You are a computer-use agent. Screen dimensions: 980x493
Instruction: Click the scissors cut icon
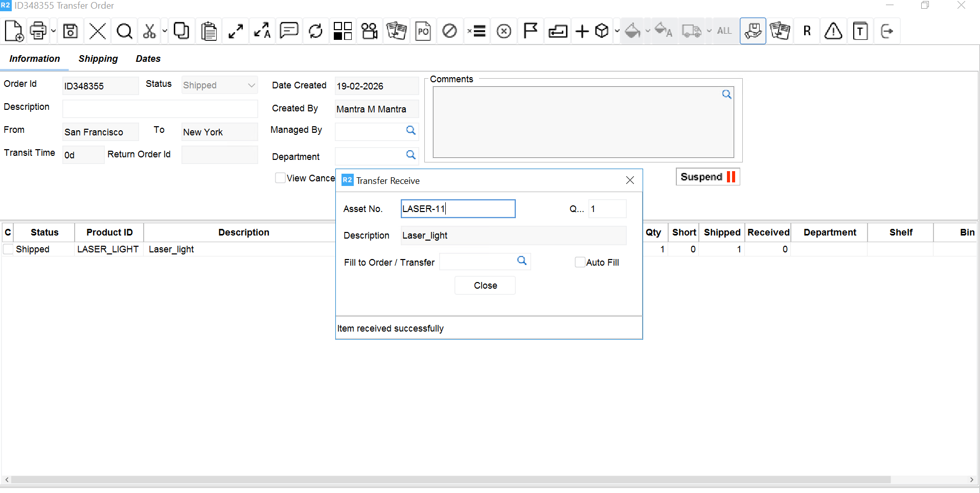pos(149,31)
